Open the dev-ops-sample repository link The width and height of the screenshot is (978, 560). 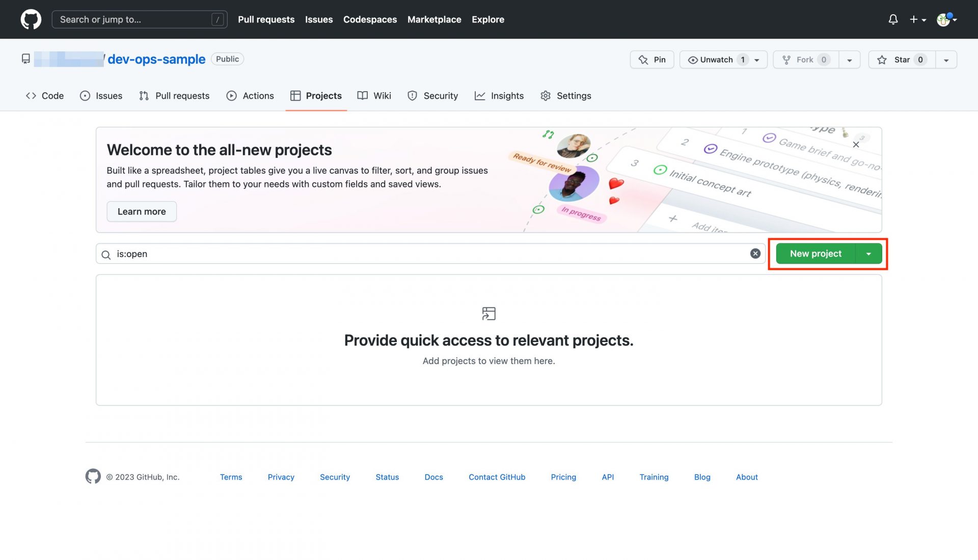tap(156, 59)
